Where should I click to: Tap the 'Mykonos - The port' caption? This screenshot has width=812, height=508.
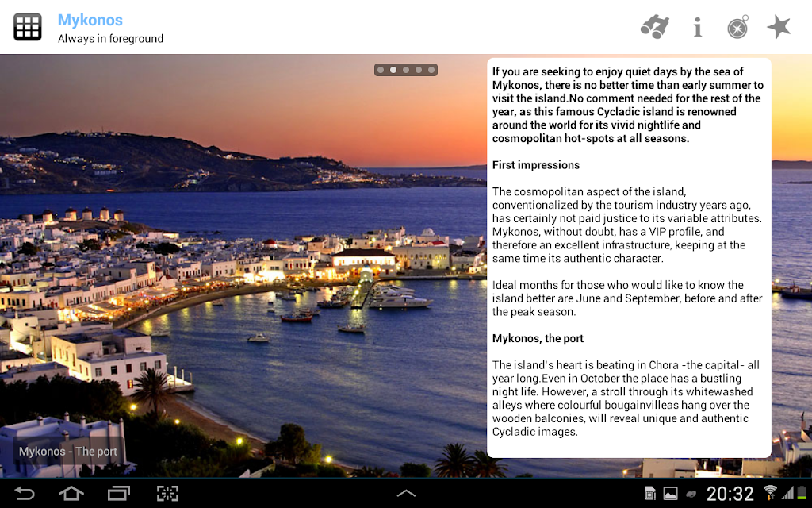68,452
